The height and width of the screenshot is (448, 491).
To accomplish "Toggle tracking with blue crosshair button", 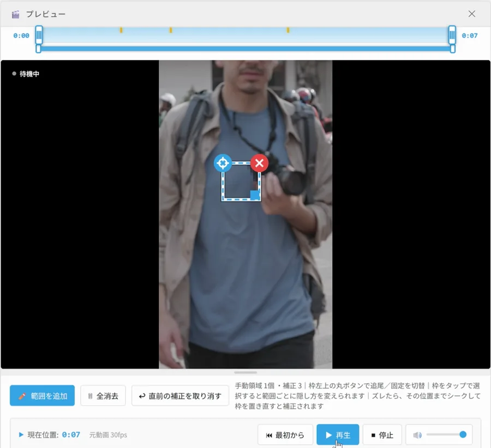I will (x=223, y=163).
